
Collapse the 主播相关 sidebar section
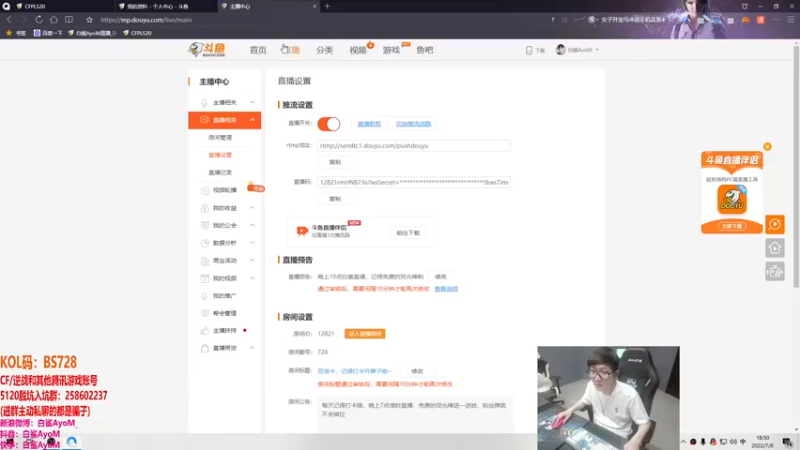[252, 103]
